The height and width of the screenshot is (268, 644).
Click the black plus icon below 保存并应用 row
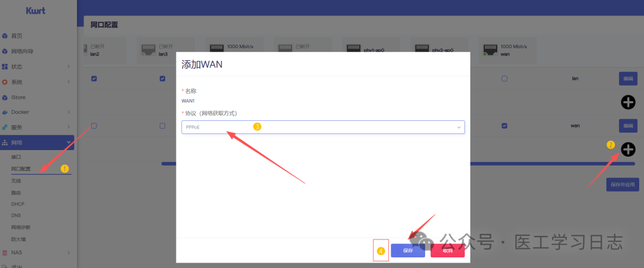click(x=628, y=149)
